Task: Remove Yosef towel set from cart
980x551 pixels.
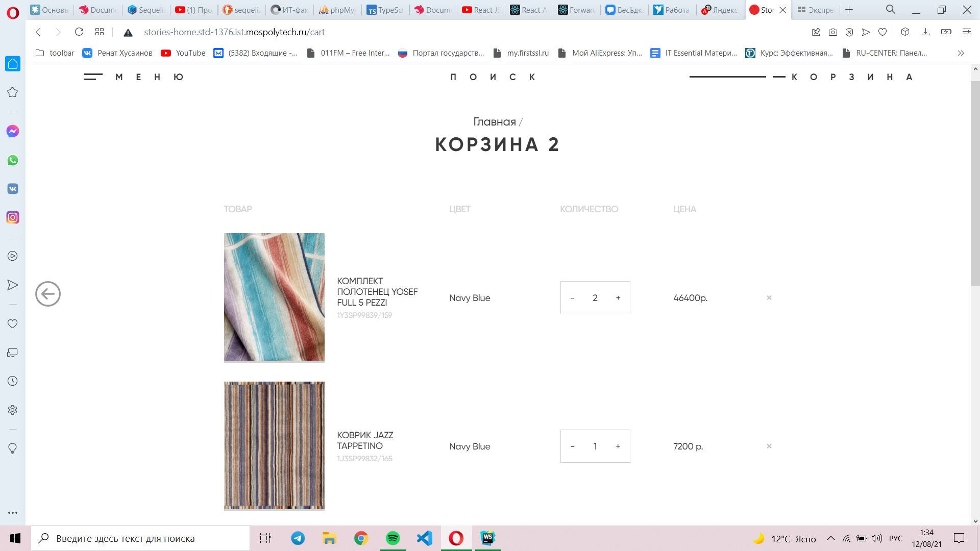Action: click(x=769, y=298)
